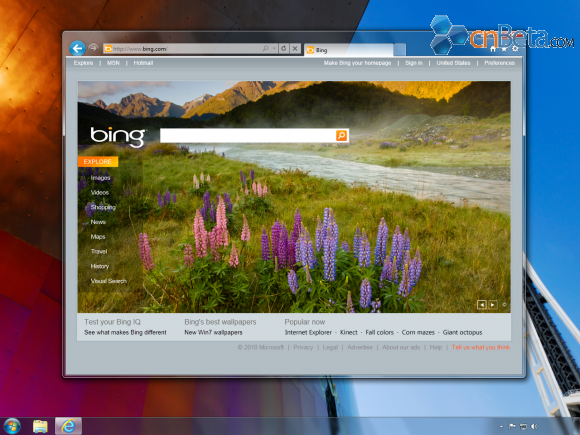Viewport: 580px width, 435px height.
Task: Open popular search Kinect
Action: click(349, 333)
